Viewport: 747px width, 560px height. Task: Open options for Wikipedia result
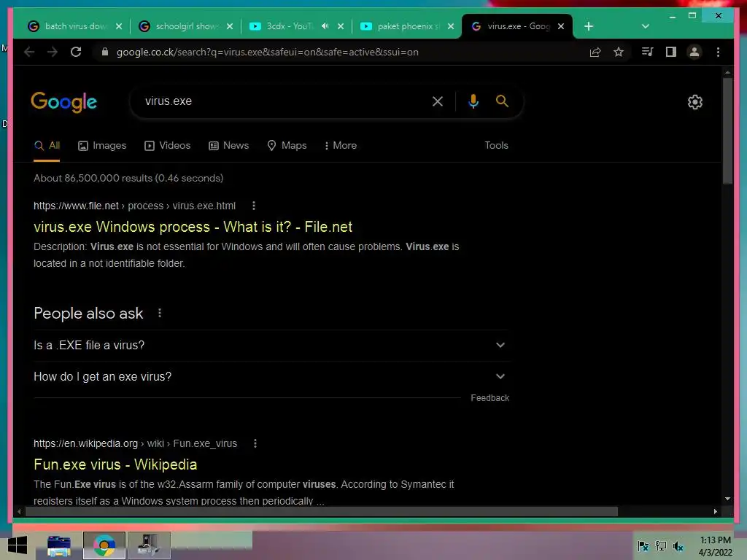255,443
